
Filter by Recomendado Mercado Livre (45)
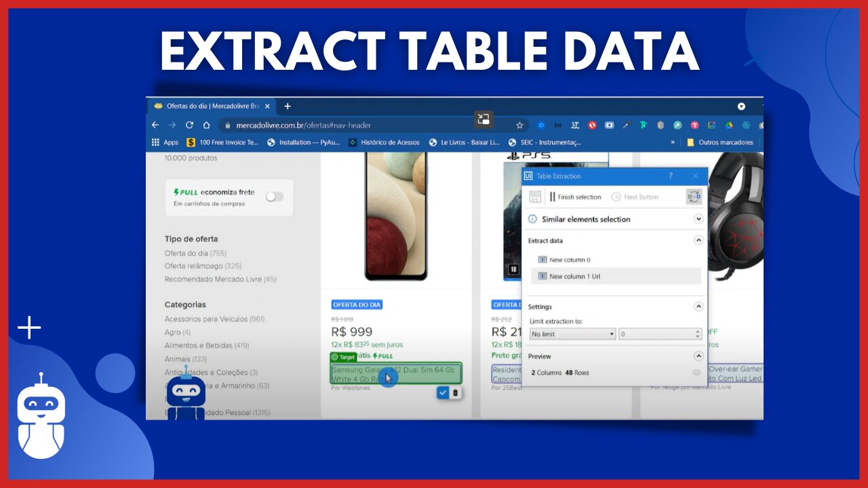coord(220,279)
